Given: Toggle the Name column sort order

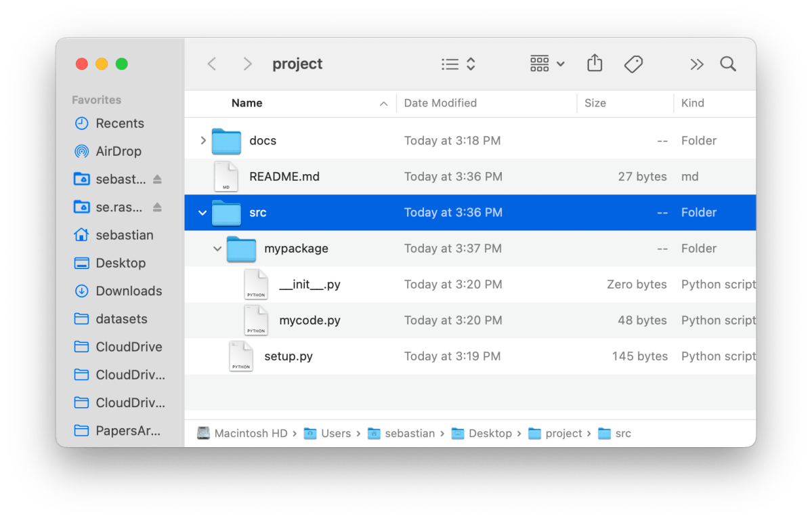Looking at the screenshot, I should point(247,103).
